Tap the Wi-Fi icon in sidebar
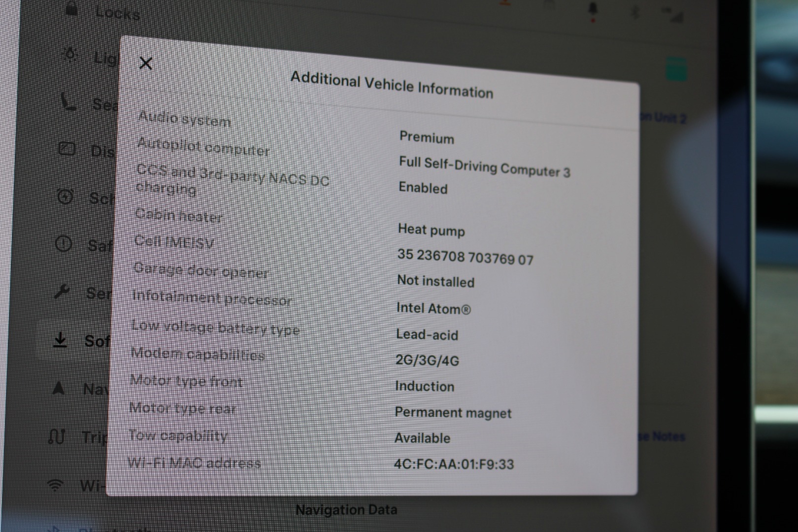Image resolution: width=798 pixels, height=532 pixels. click(55, 485)
